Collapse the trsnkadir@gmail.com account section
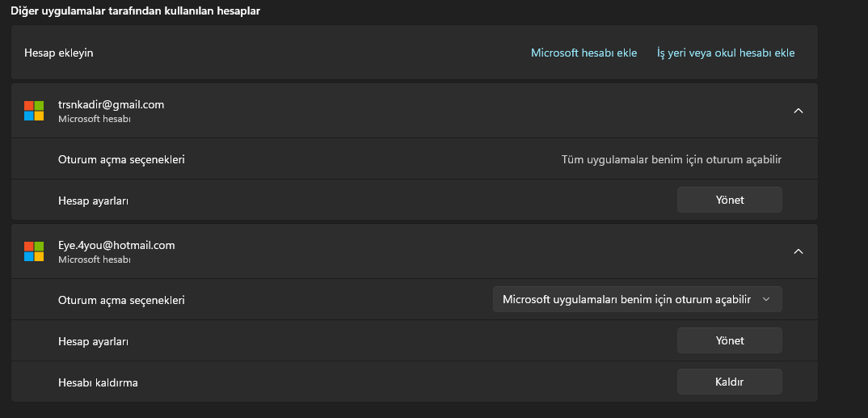Screen dimensions: 868x418 (x=798, y=111)
